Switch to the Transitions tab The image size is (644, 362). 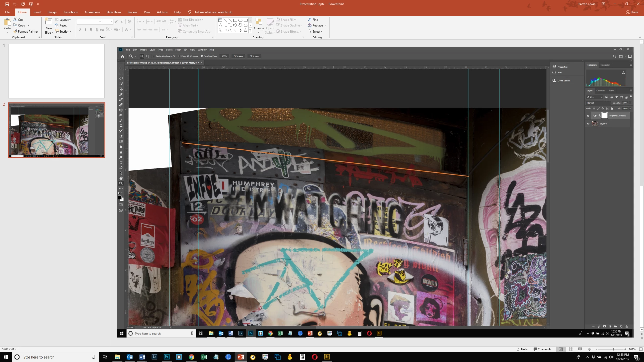click(x=70, y=12)
